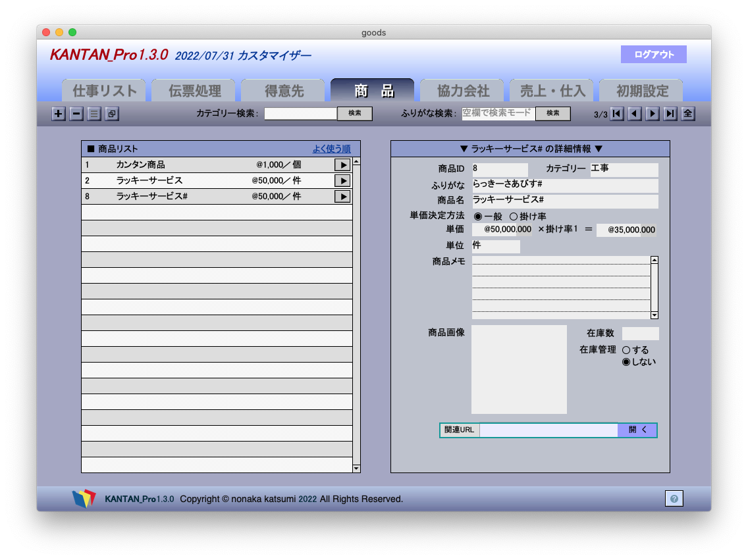
Task: Click into the 商品メモ text area
Action: click(562, 288)
